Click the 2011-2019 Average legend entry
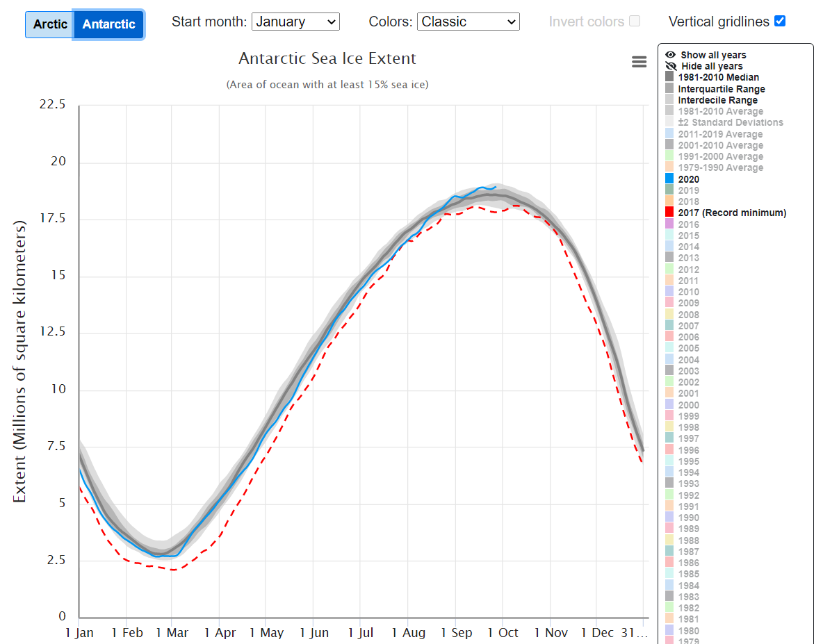The width and height of the screenshot is (823, 644). point(720,134)
